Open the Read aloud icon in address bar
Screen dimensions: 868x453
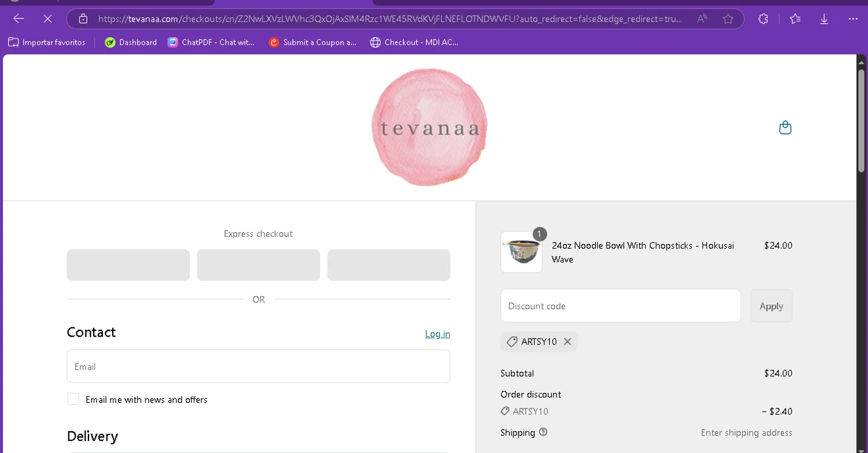click(x=702, y=19)
